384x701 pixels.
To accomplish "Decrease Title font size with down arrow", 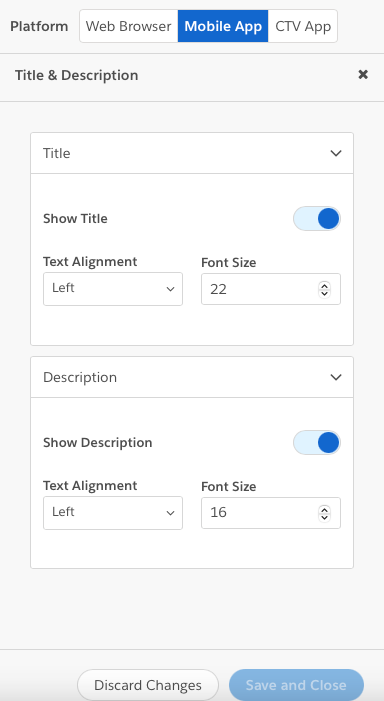I will click(x=325, y=293).
